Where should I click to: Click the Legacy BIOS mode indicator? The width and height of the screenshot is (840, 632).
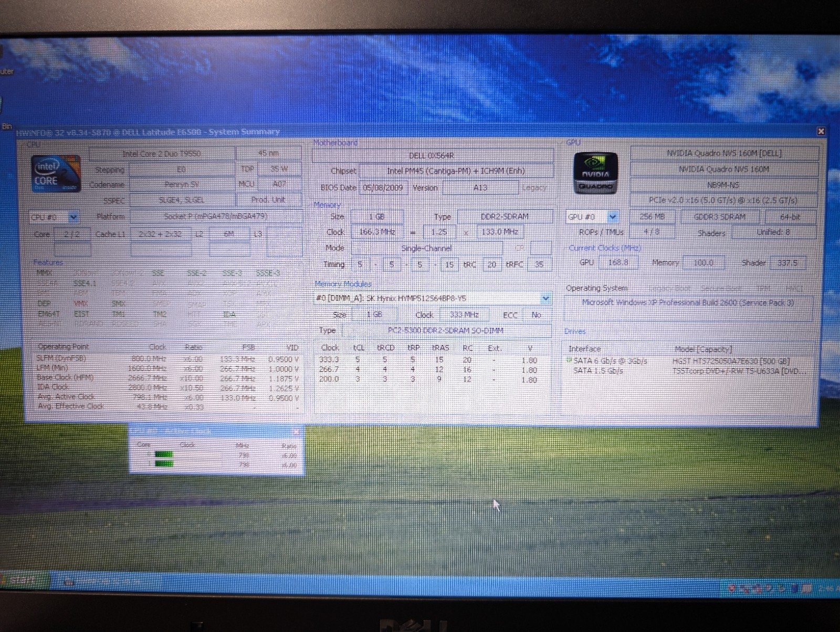pyautogui.click(x=534, y=187)
